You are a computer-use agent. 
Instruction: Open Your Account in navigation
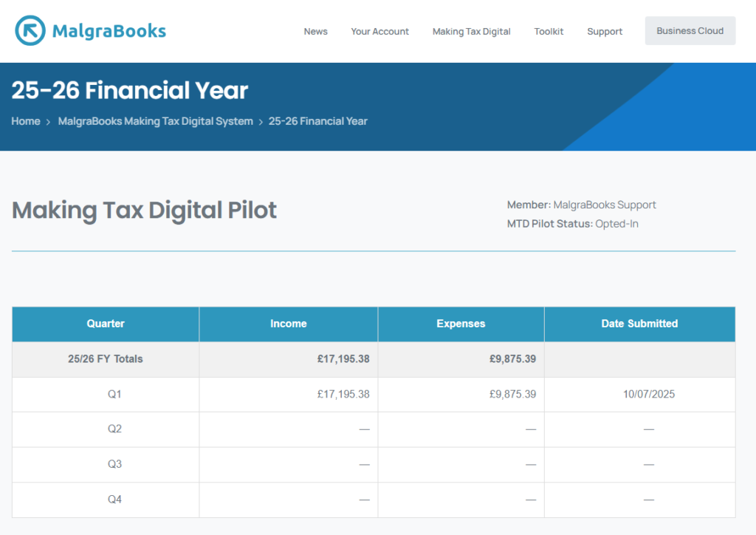[x=379, y=31]
